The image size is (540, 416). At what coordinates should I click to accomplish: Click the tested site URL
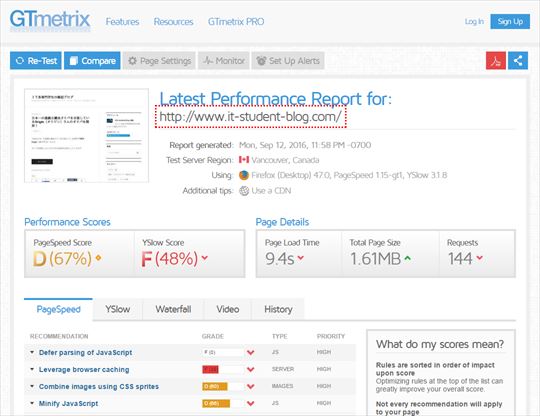(250, 116)
